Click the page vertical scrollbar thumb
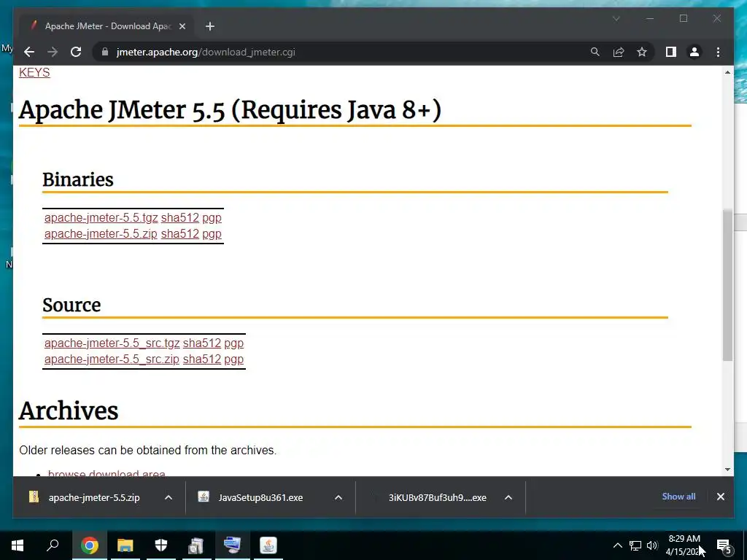Screen dimensions: 747x560 tap(727, 285)
